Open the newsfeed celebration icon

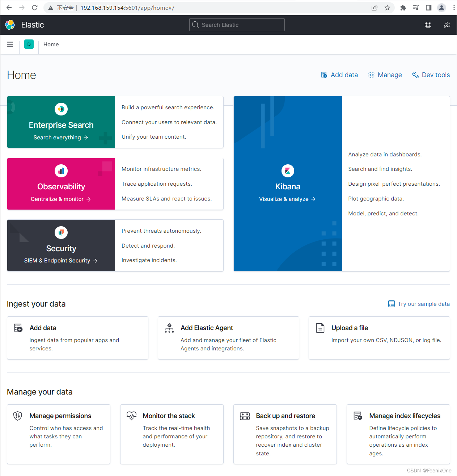(447, 25)
